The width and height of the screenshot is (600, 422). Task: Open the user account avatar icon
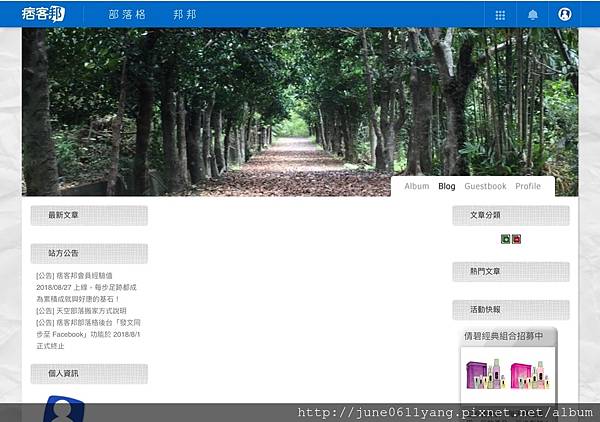565,15
